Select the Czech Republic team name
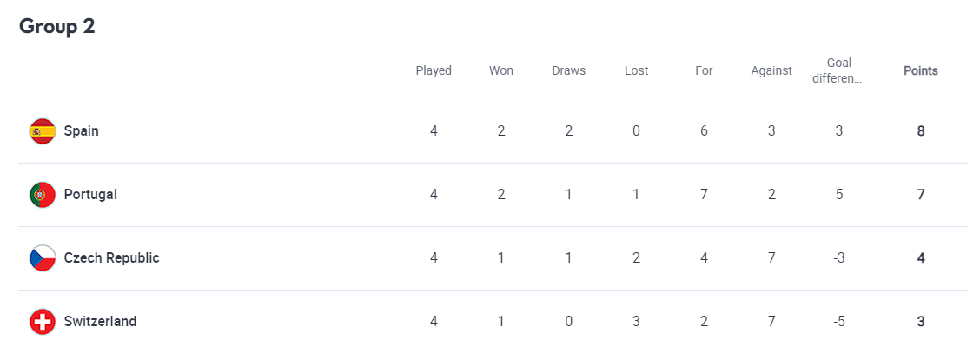 pyautogui.click(x=111, y=258)
